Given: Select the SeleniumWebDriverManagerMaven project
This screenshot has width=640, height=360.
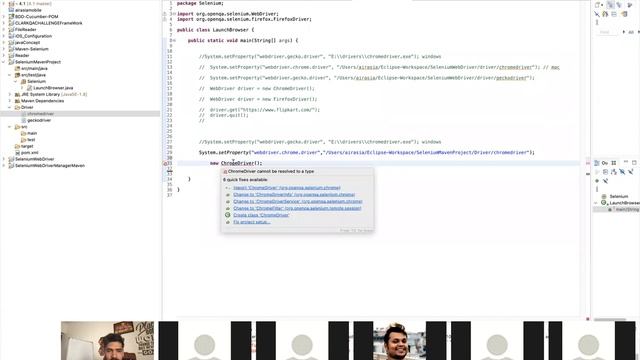Looking at the screenshot, I should pyautogui.click(x=50, y=166).
